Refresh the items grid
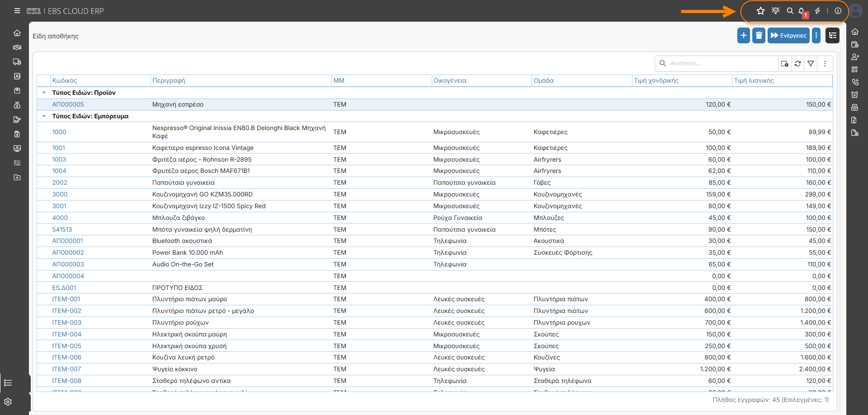 click(798, 64)
